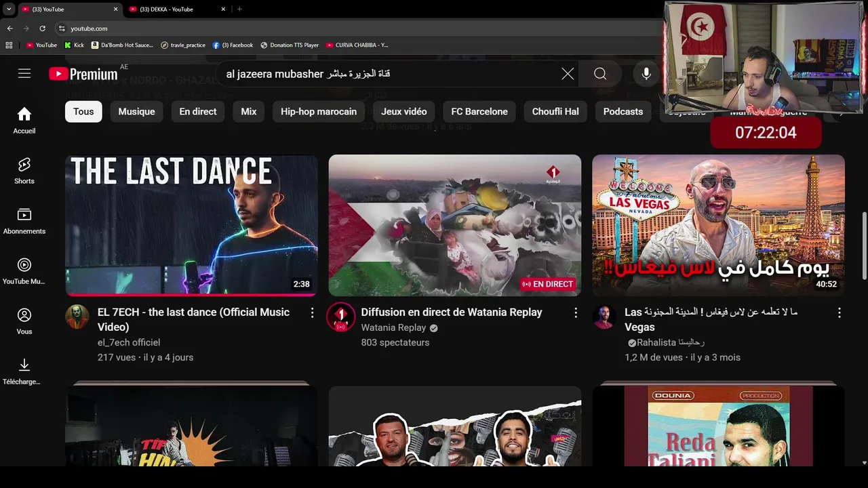Open the Facebook bookmark

tap(233, 45)
